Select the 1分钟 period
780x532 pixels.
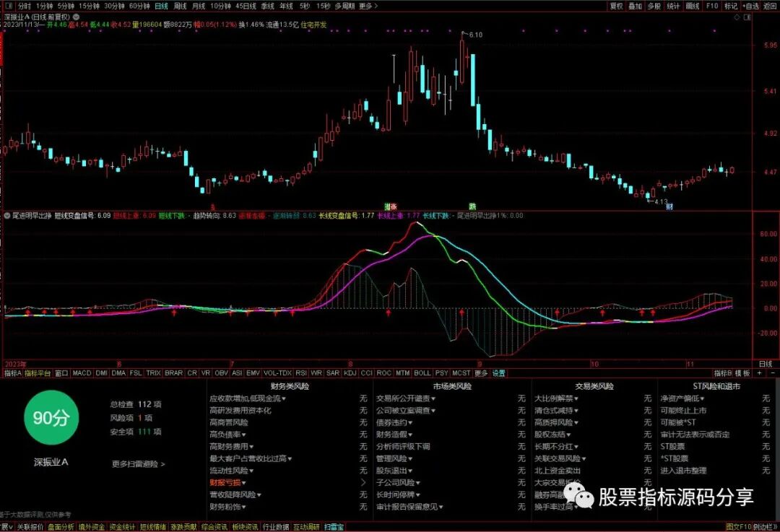coord(44,6)
